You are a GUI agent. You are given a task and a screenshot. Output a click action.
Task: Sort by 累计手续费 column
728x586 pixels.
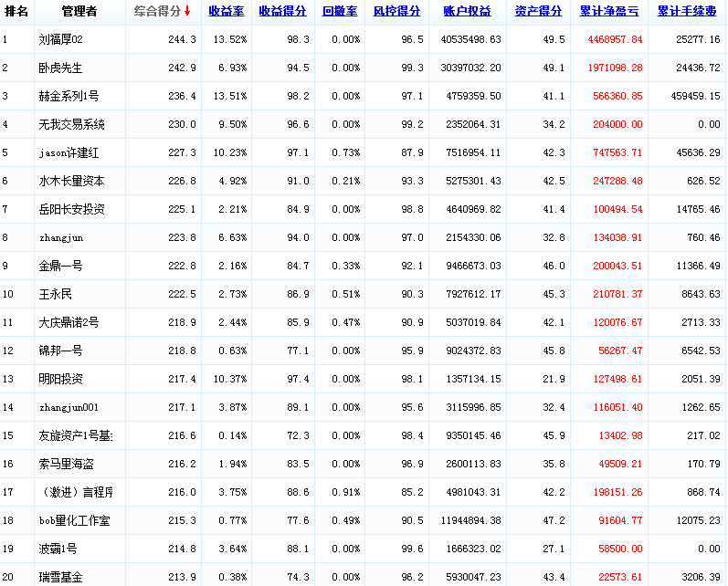[687, 12]
